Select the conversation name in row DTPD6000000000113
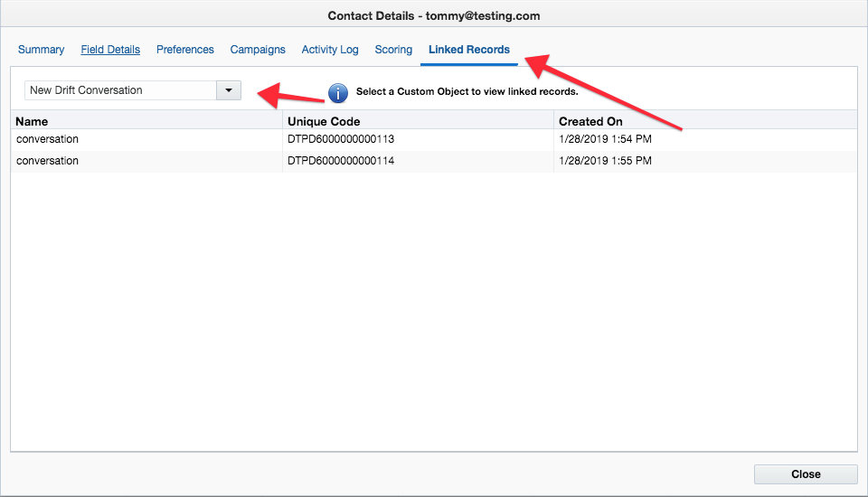868x497 pixels. [47, 139]
